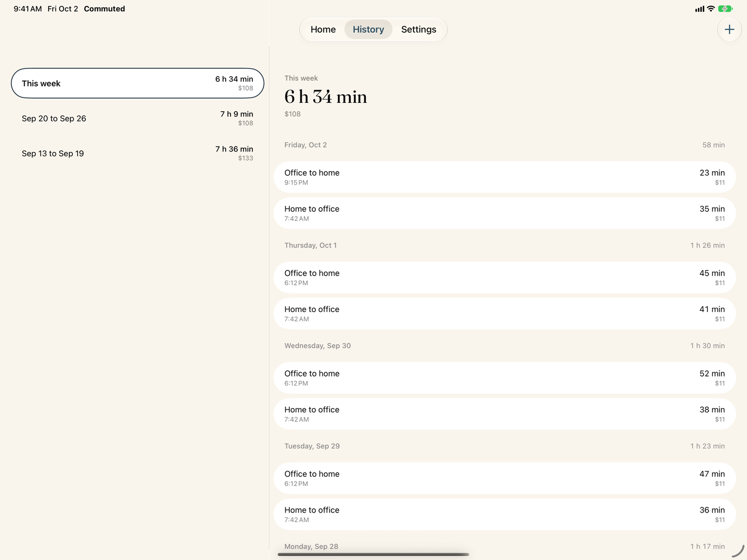
Task: Switch to the Home tab
Action: (323, 29)
